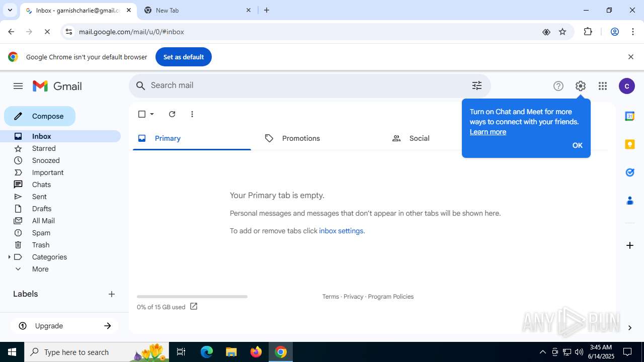Launch Firefox from the taskbar
644x362 pixels.
(256, 352)
